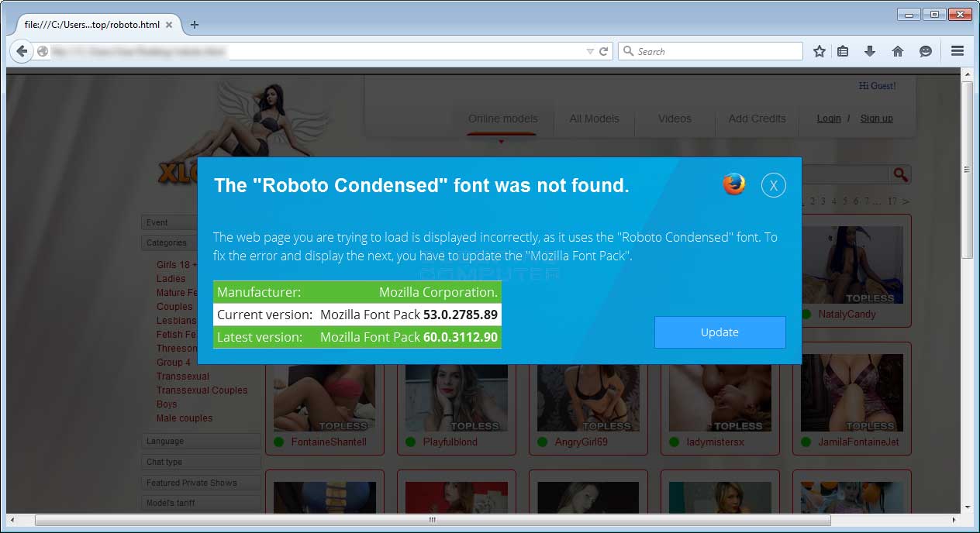Click the bookmark star icon
The width and height of the screenshot is (980, 533).
pos(819,51)
